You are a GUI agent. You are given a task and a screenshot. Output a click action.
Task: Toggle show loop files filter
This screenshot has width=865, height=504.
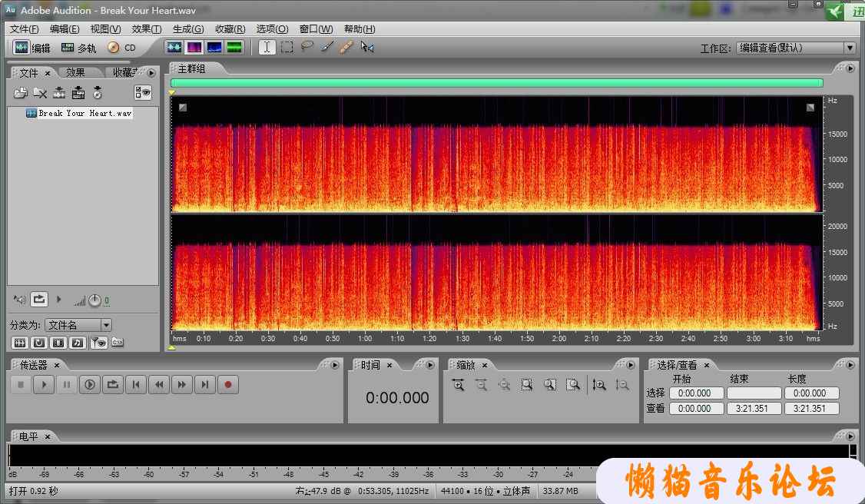pyautogui.click(x=39, y=343)
